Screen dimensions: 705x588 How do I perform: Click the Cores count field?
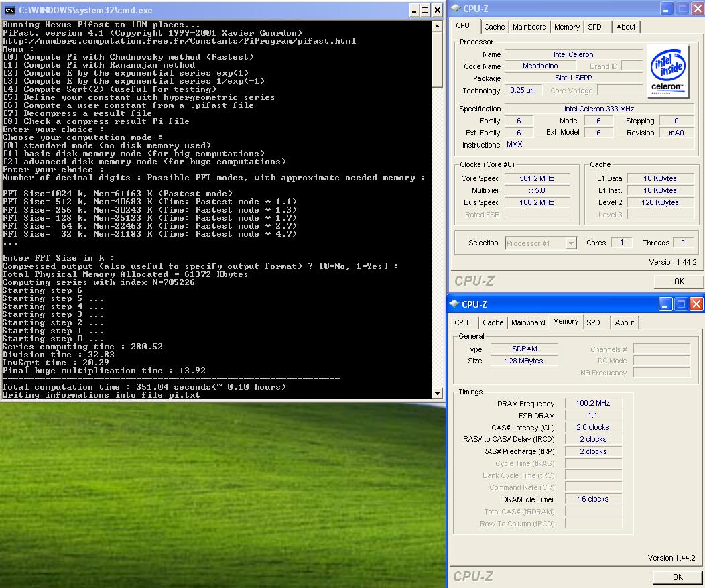[622, 243]
